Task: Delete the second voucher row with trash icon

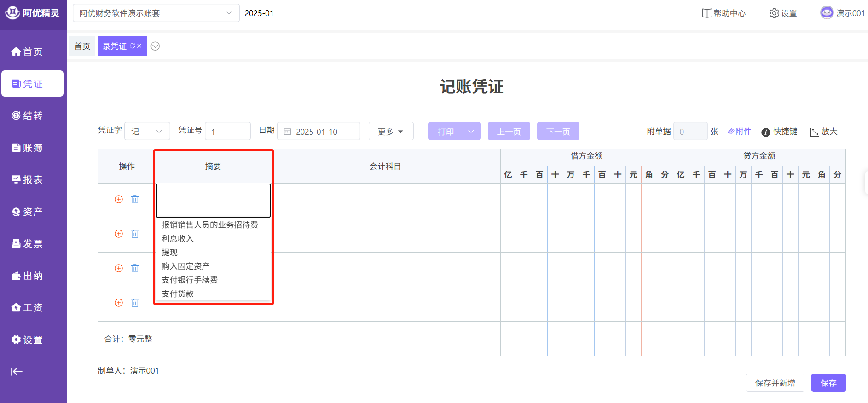Action: tap(135, 234)
